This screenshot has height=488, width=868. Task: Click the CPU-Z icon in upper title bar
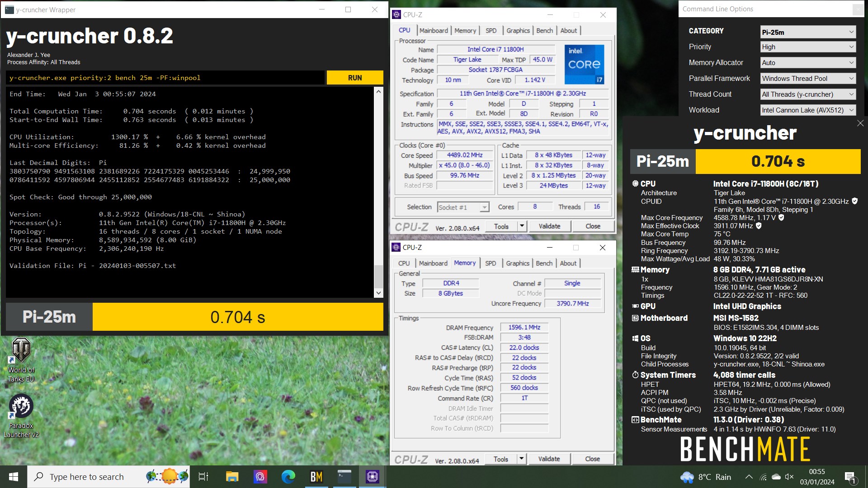396,14
